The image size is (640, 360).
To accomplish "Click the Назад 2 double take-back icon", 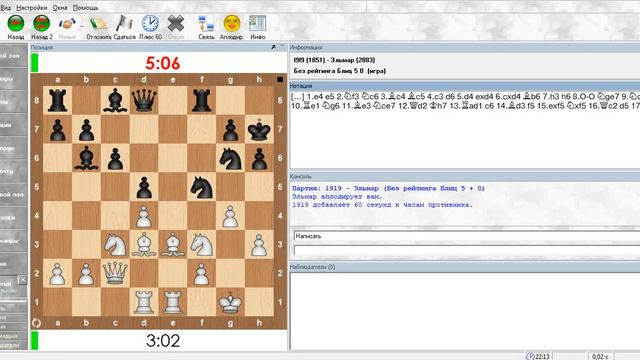I will pyautogui.click(x=42, y=24).
